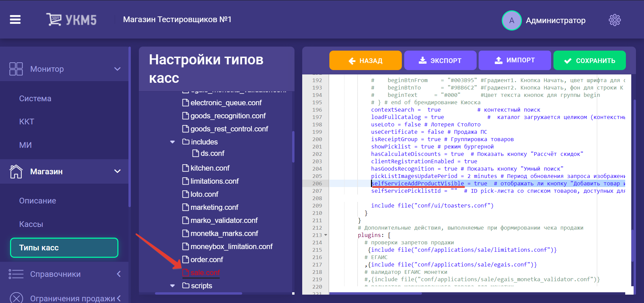Click file icon of moneybox_limitation.conf

(x=185, y=246)
